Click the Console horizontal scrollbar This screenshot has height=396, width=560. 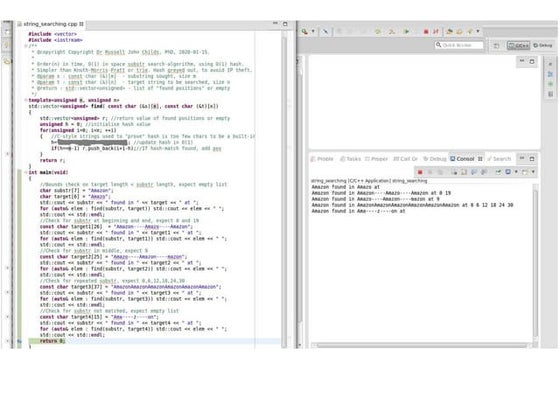[x=421, y=345]
